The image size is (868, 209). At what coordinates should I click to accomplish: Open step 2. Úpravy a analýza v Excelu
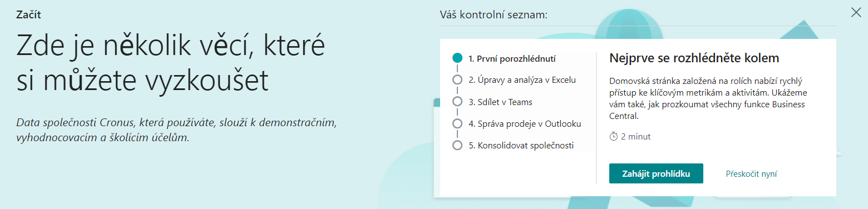coord(522,80)
